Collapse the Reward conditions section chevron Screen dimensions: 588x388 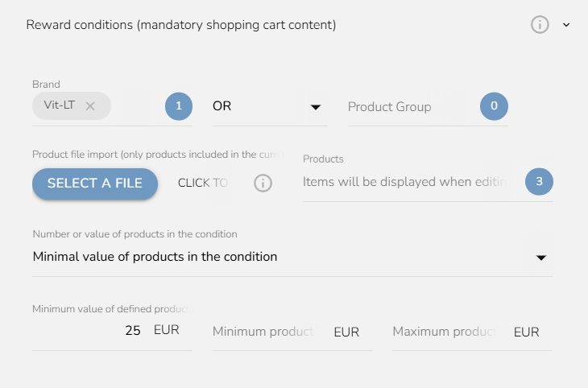tap(566, 25)
